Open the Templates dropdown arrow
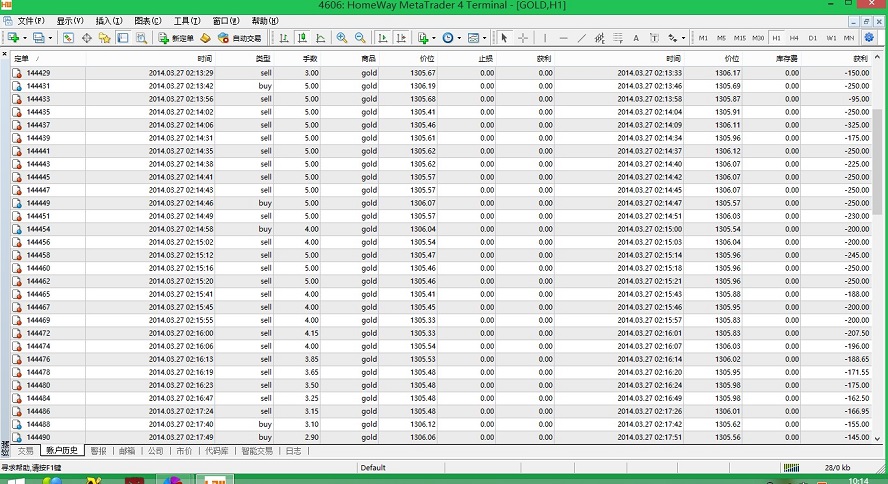The image size is (888, 484). [484, 38]
